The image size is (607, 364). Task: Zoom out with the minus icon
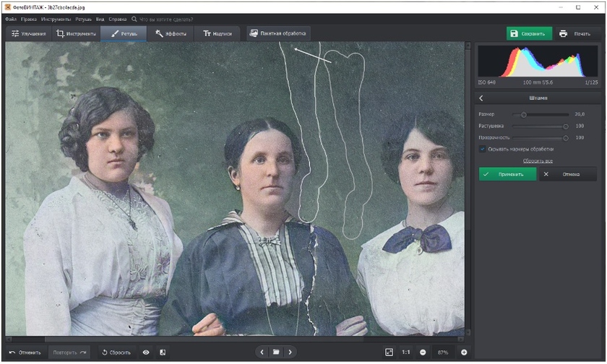[x=423, y=352]
